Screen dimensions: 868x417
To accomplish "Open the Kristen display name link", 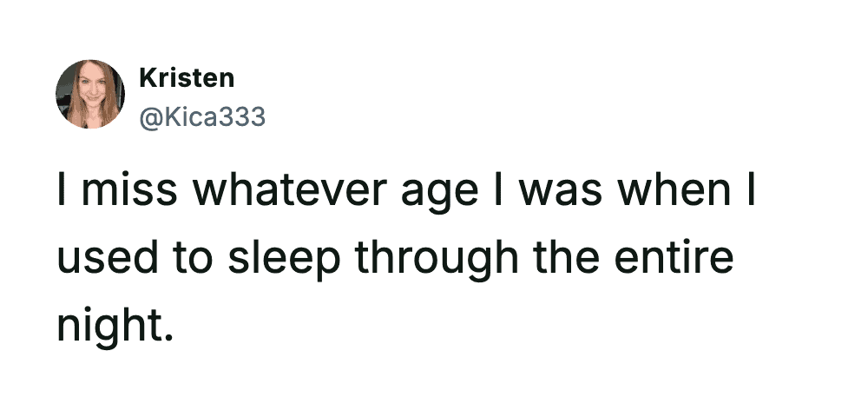I will (x=187, y=78).
